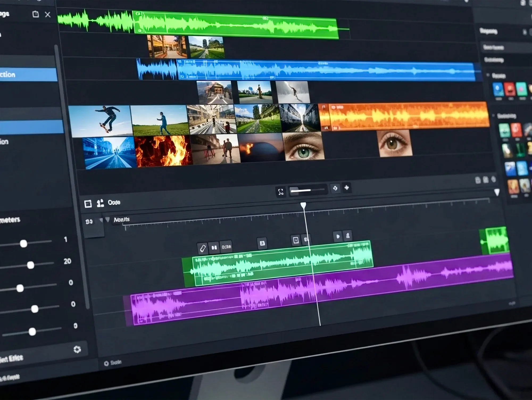The width and height of the screenshot is (532, 400).
Task: Select the blue city street thumbnail
Action: 110,153
